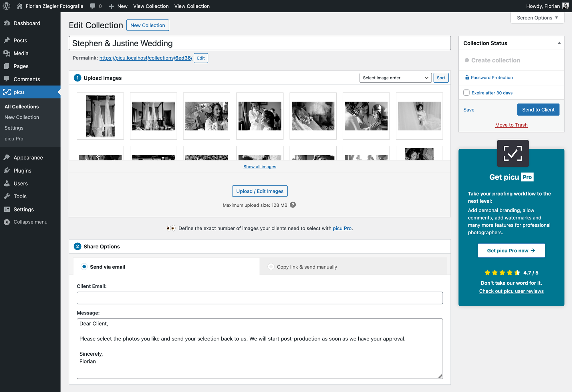
Task: Click the Send to Client button
Action: point(538,109)
